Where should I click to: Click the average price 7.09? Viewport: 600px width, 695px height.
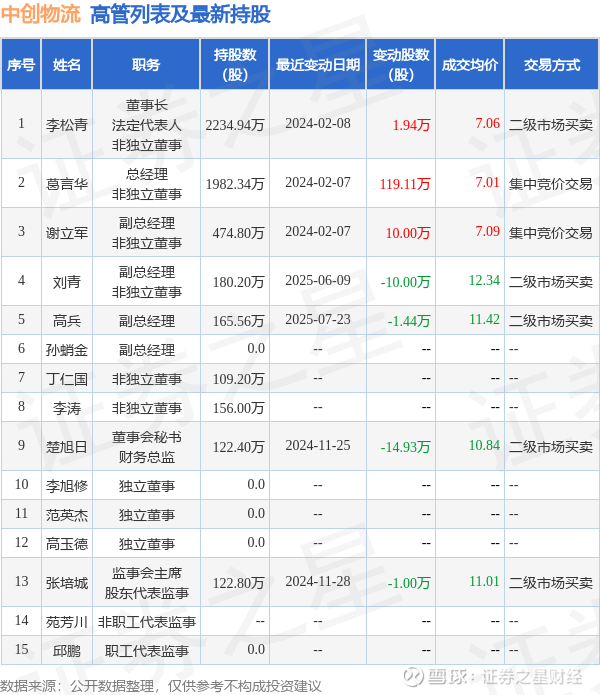pos(487,231)
